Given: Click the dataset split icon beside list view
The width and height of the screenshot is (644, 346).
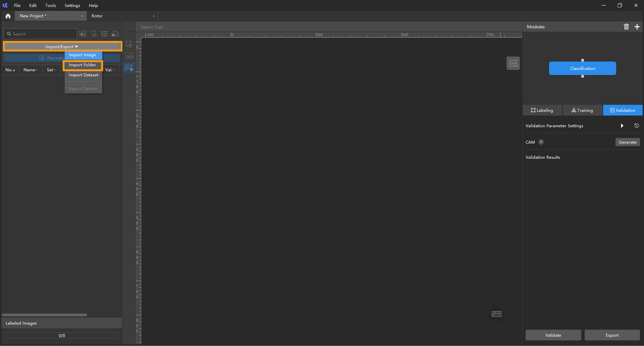Looking at the screenshot, I should (x=115, y=34).
